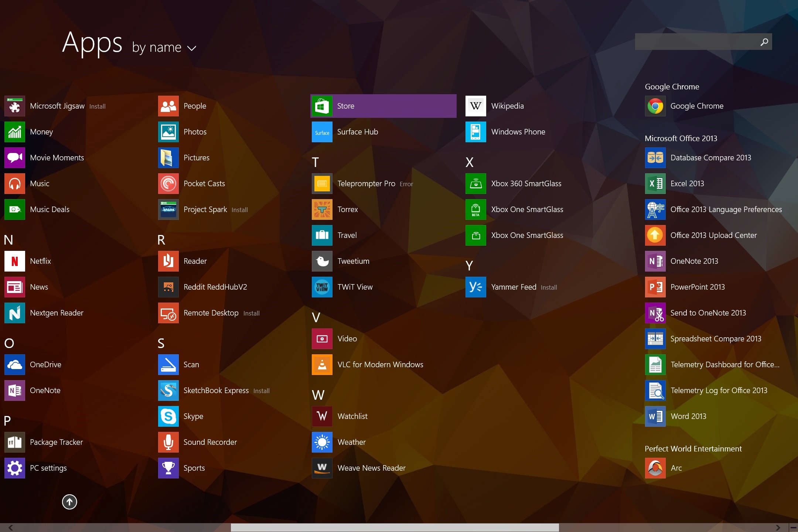Image resolution: width=798 pixels, height=532 pixels.
Task: Open the Music Deals icon
Action: tap(15, 209)
